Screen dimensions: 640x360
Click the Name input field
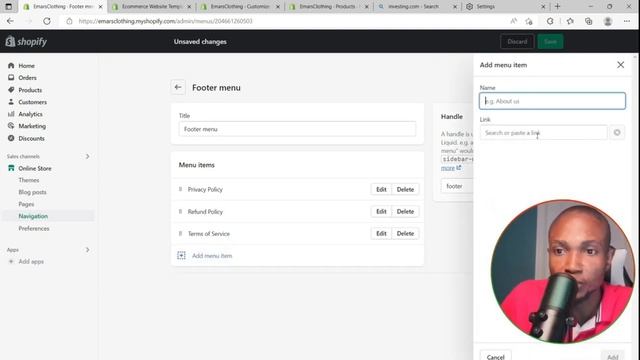(x=552, y=101)
